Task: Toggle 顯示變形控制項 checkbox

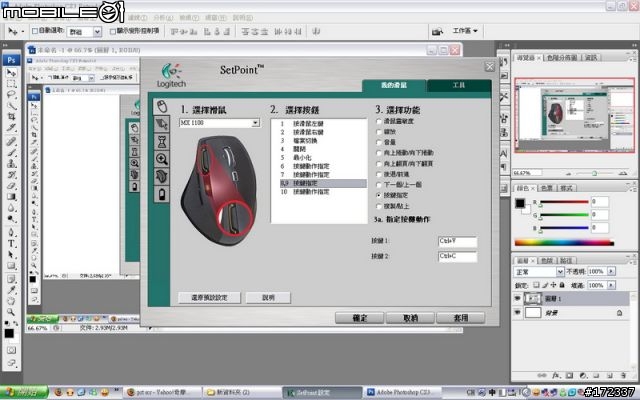Action: pyautogui.click(x=113, y=31)
